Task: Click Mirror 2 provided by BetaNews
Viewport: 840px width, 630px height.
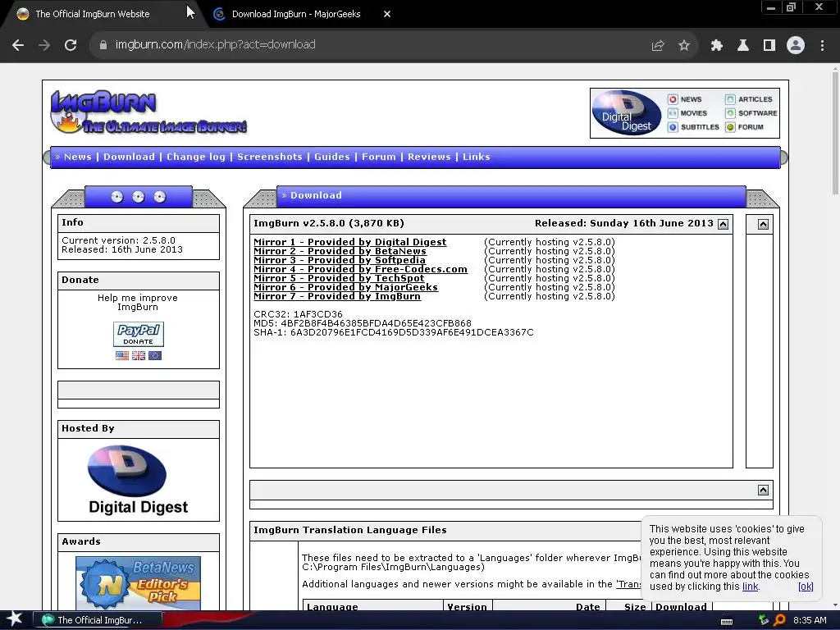Action: pos(340,251)
